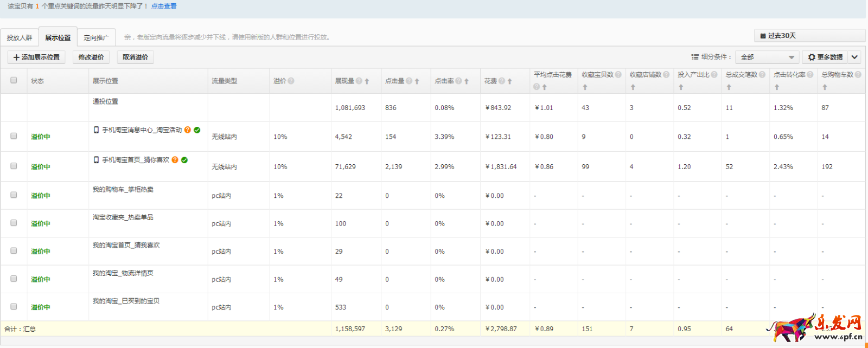
Task: Click the 添加展示位置 button
Action: click(x=36, y=57)
